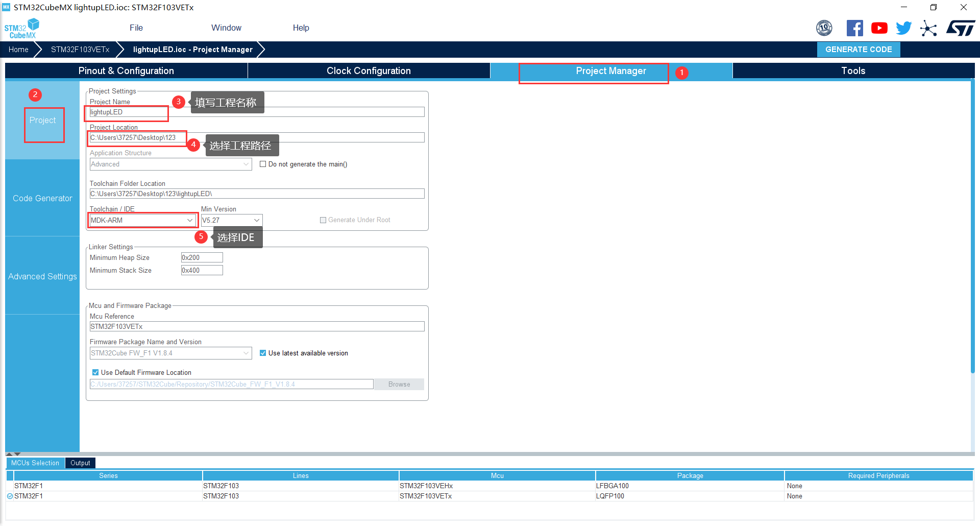980x526 pixels.
Task: Click the Minimum Heap Size field
Action: (x=202, y=258)
